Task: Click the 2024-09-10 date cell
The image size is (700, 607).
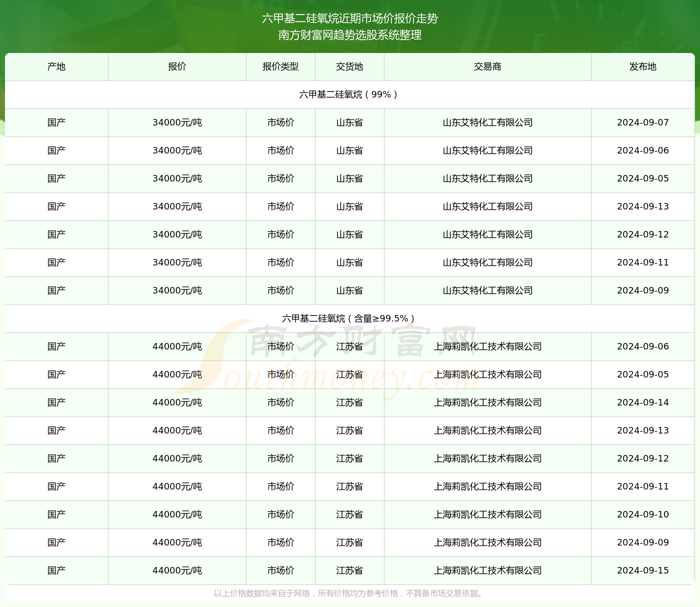Action: coord(642,514)
